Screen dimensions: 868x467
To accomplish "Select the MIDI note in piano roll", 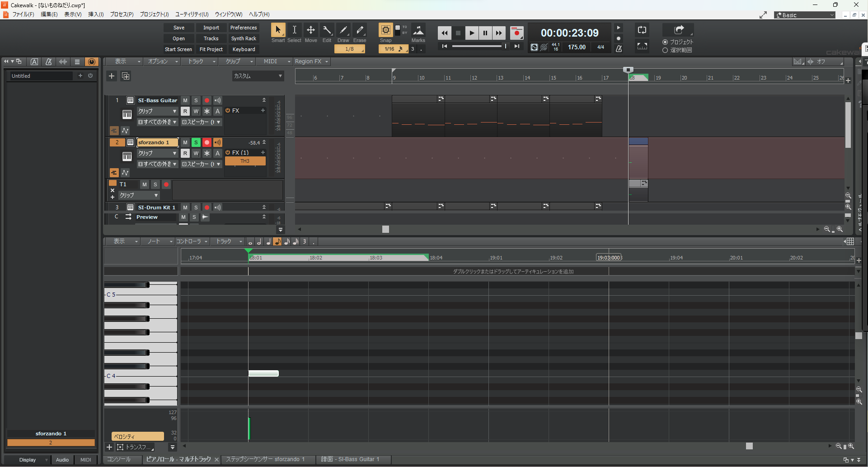I will (263, 373).
